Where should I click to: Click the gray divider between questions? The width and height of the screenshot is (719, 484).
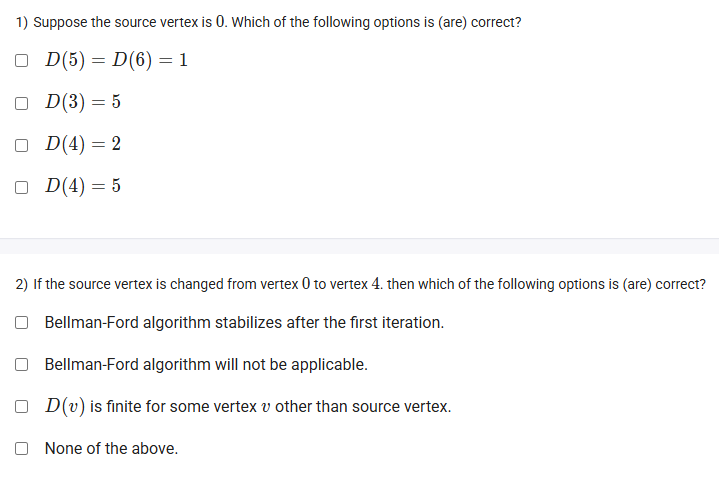point(360,246)
